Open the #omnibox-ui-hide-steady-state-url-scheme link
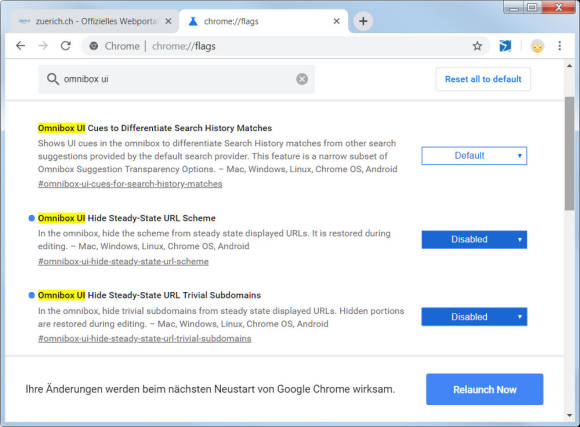Viewport: 580px width, 427px height. [x=123, y=262]
